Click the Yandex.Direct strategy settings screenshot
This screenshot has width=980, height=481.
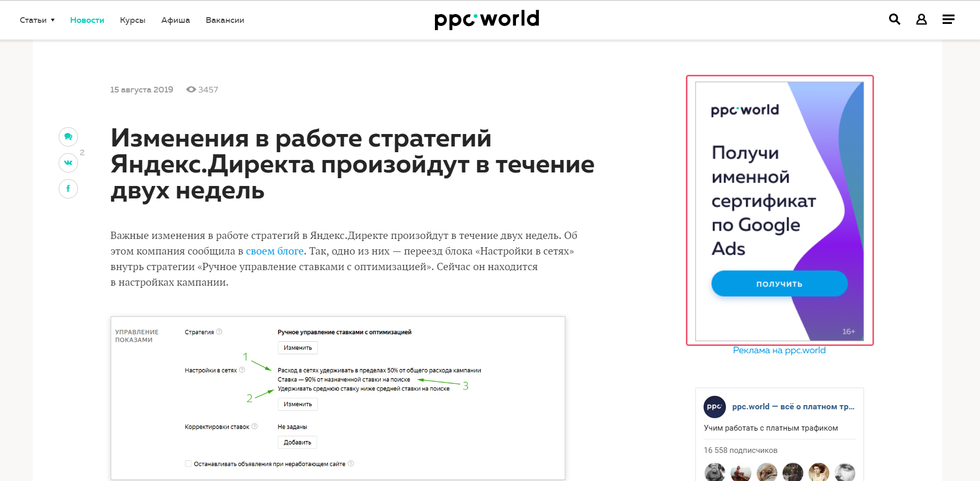pos(338,398)
